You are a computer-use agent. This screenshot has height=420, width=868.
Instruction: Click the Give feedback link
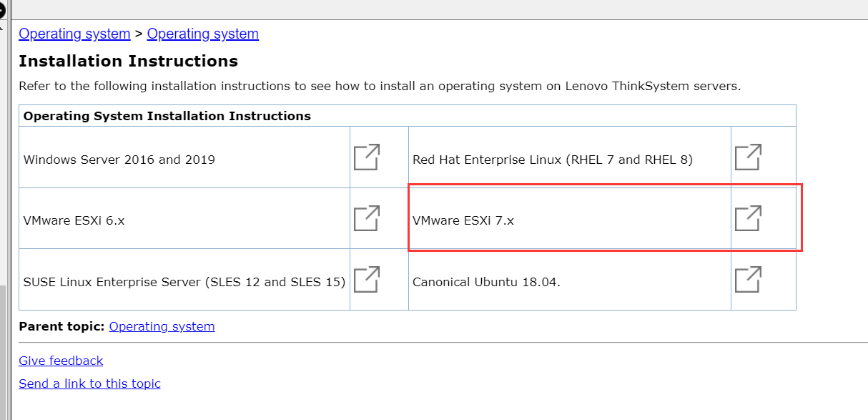point(61,361)
